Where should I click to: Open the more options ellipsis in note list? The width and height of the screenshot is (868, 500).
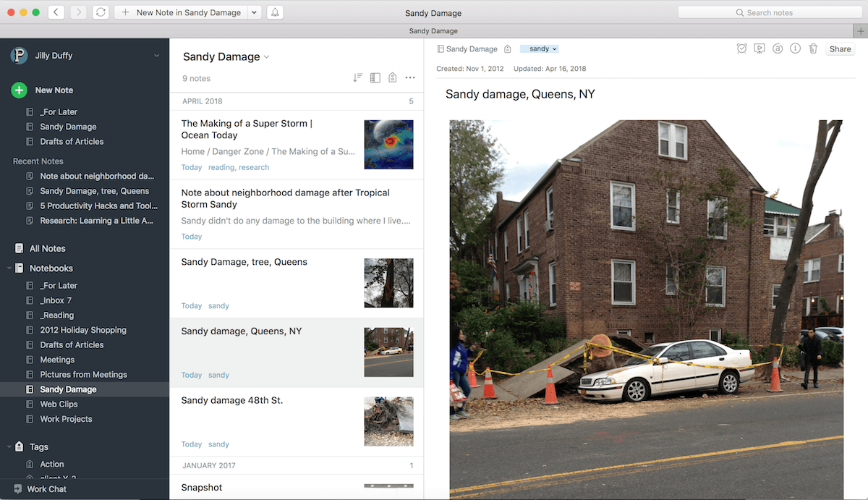(x=410, y=77)
